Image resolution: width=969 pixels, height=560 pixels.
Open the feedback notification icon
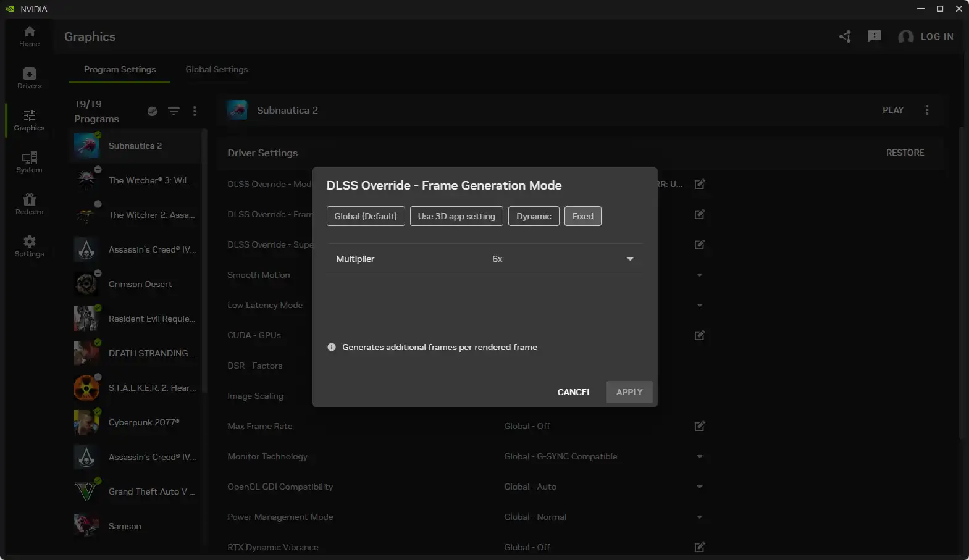coord(875,36)
